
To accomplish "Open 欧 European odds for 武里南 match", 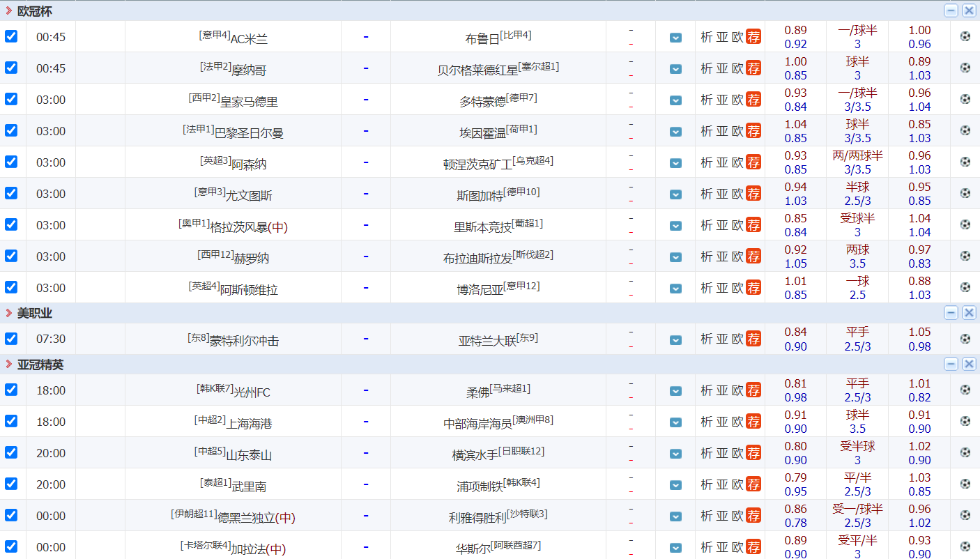I will pyautogui.click(x=737, y=484).
